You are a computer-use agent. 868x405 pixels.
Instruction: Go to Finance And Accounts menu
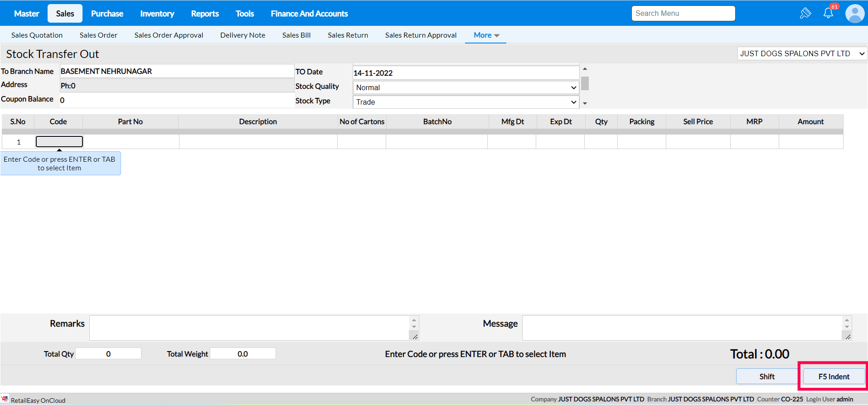[309, 14]
